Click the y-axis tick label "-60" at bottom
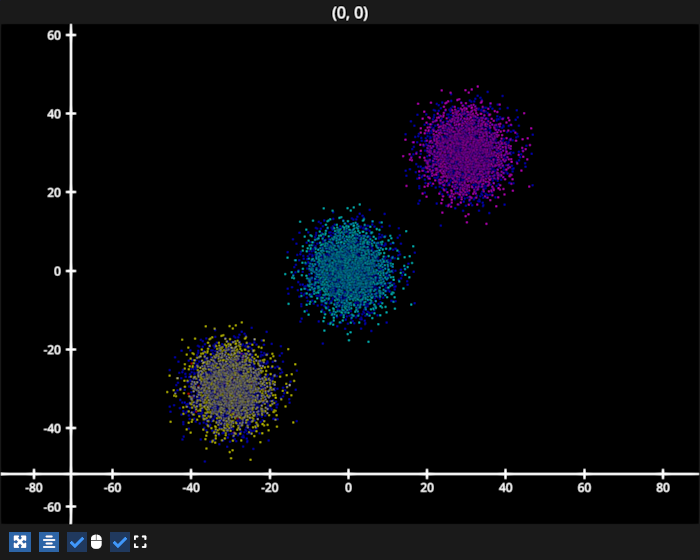This screenshot has width=700, height=560. (52, 507)
